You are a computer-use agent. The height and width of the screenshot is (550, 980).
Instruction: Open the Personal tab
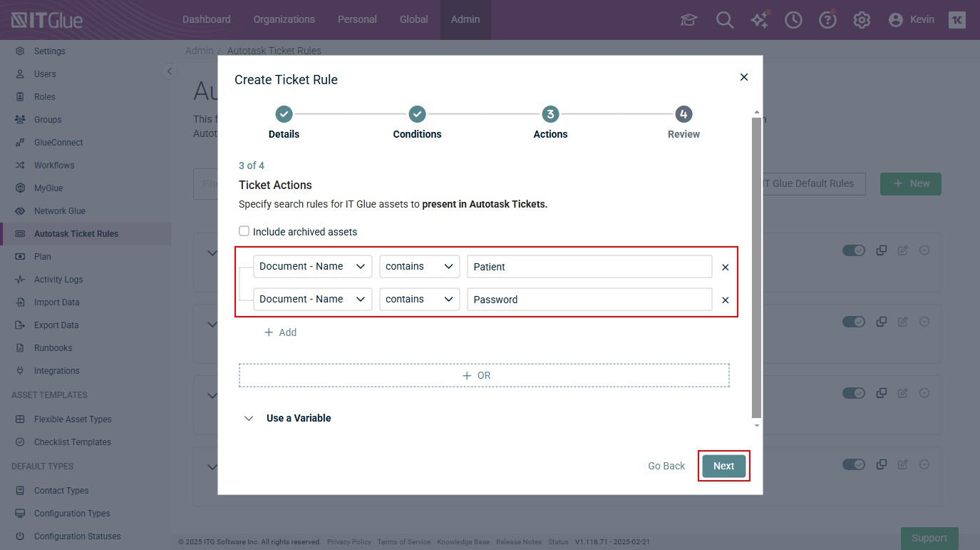coord(357,20)
